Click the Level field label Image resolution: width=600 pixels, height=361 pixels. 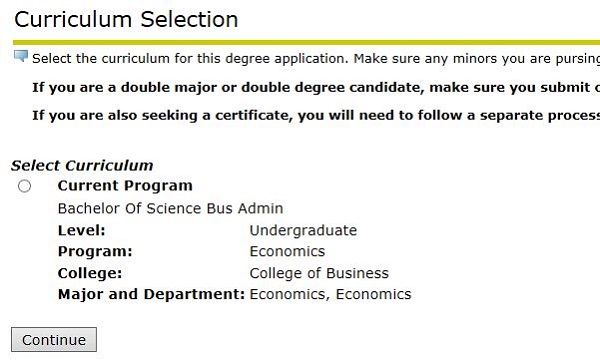(82, 230)
